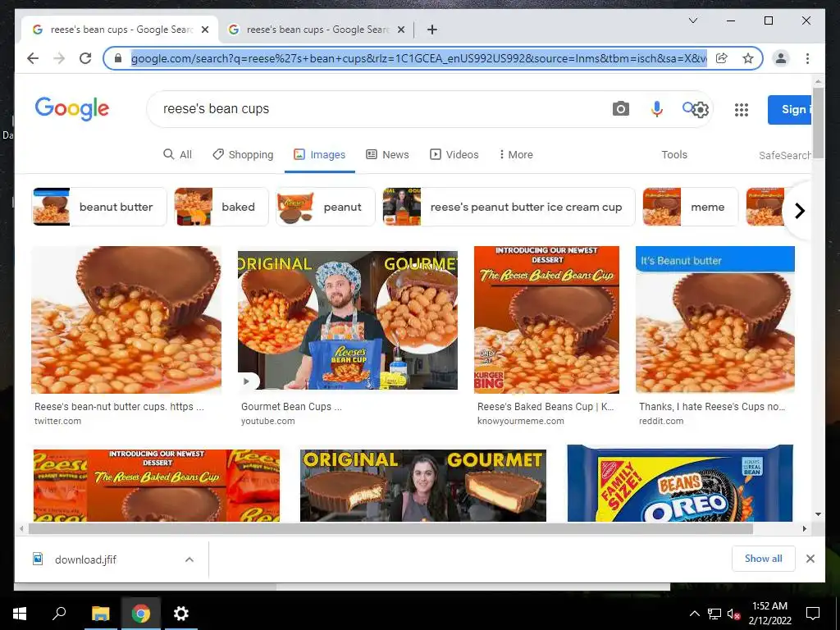840x630 pixels.
Task: Select the peanut suggestion chip
Action: click(x=325, y=207)
